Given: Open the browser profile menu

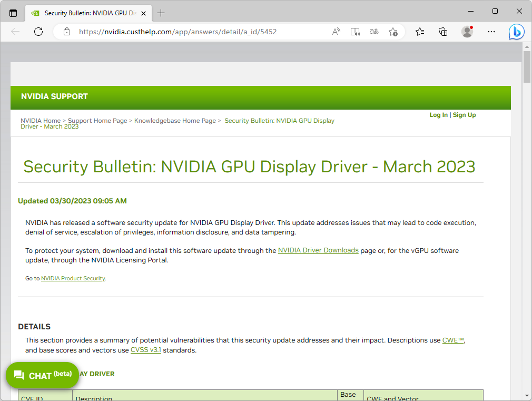Looking at the screenshot, I should pos(467,32).
